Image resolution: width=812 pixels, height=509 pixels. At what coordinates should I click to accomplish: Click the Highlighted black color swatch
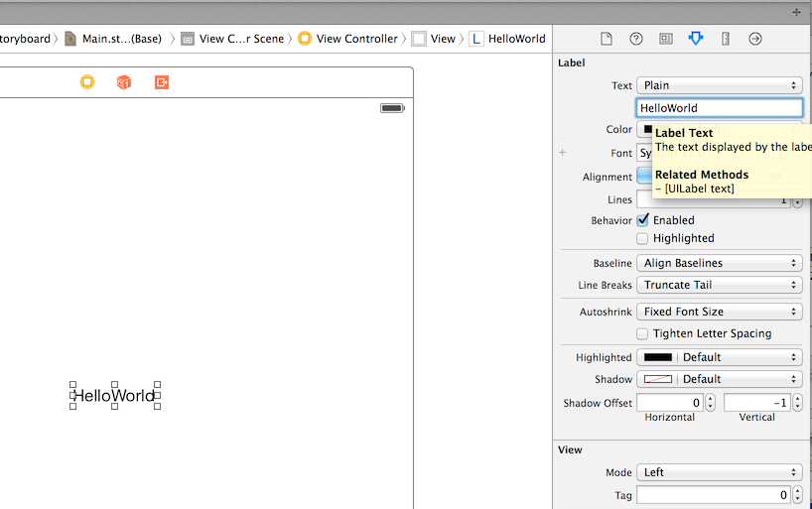(657, 357)
